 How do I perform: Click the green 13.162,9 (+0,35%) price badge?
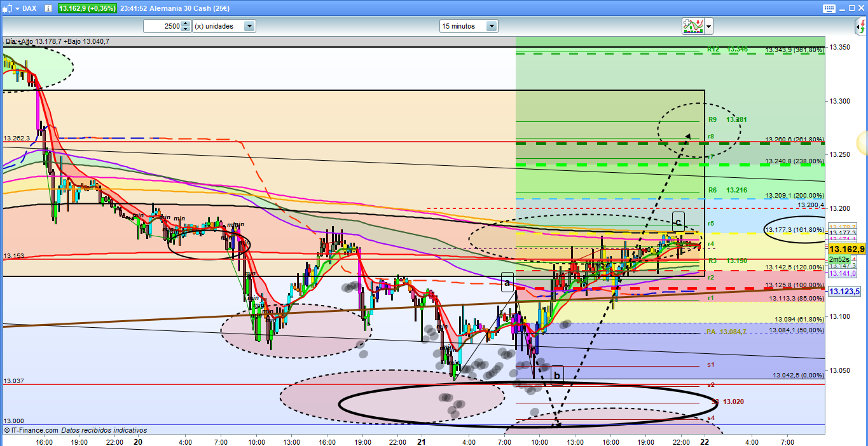tap(87, 8)
